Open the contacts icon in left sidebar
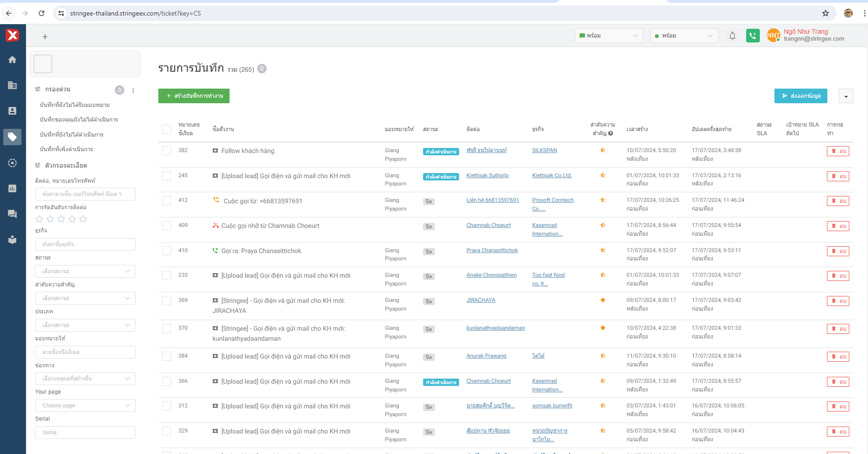The width and height of the screenshot is (868, 454). [x=12, y=111]
